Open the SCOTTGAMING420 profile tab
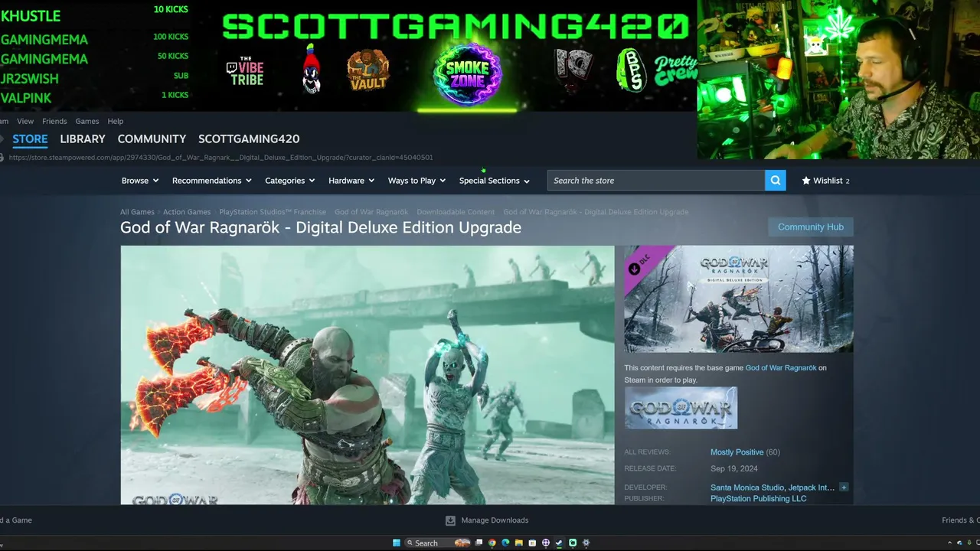Viewport: 980px width, 551px height. pyautogui.click(x=249, y=139)
